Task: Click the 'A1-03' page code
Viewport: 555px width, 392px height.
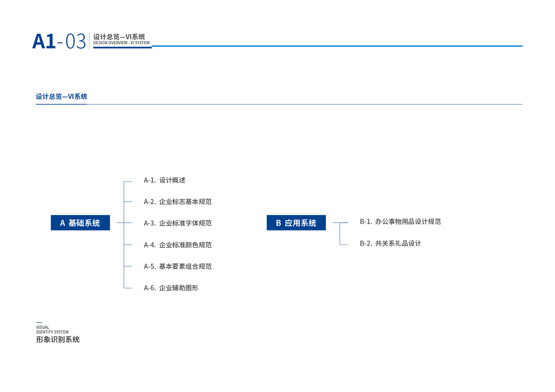Action: pyautogui.click(x=59, y=41)
